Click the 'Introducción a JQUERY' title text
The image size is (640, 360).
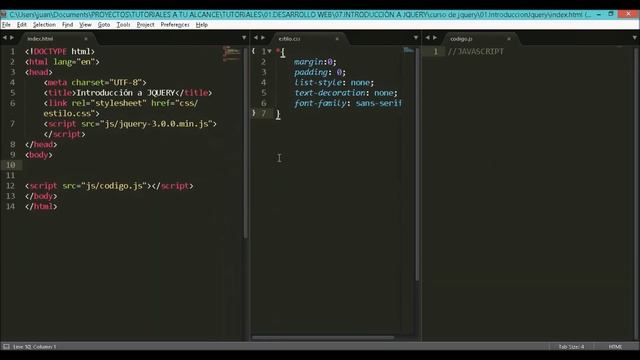point(126,93)
